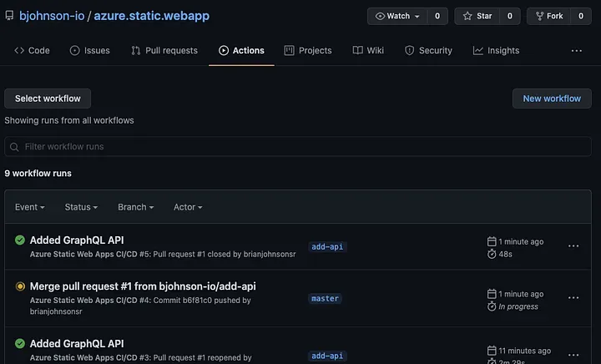601x364 pixels.
Task: Open the Added GraphQL API run #3
Action: (77, 344)
